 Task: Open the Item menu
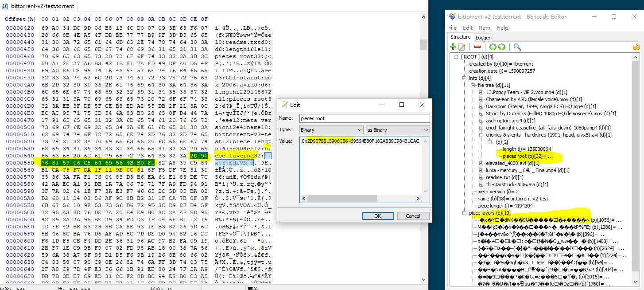click(x=484, y=27)
